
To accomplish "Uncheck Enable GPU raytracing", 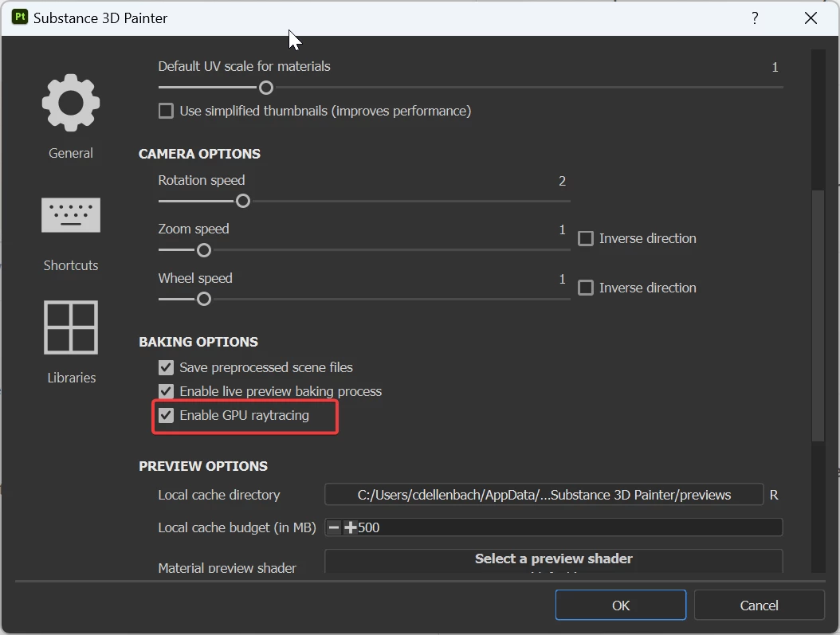I will point(166,415).
